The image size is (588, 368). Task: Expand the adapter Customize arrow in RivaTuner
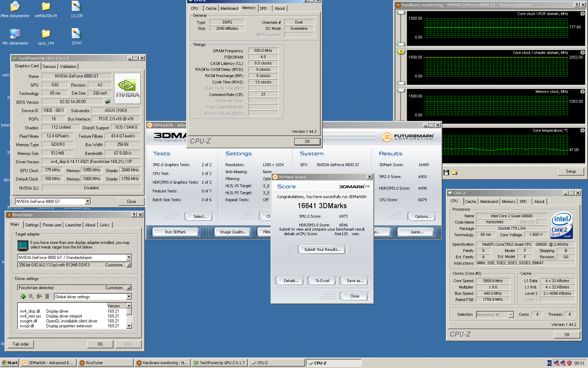click(129, 265)
